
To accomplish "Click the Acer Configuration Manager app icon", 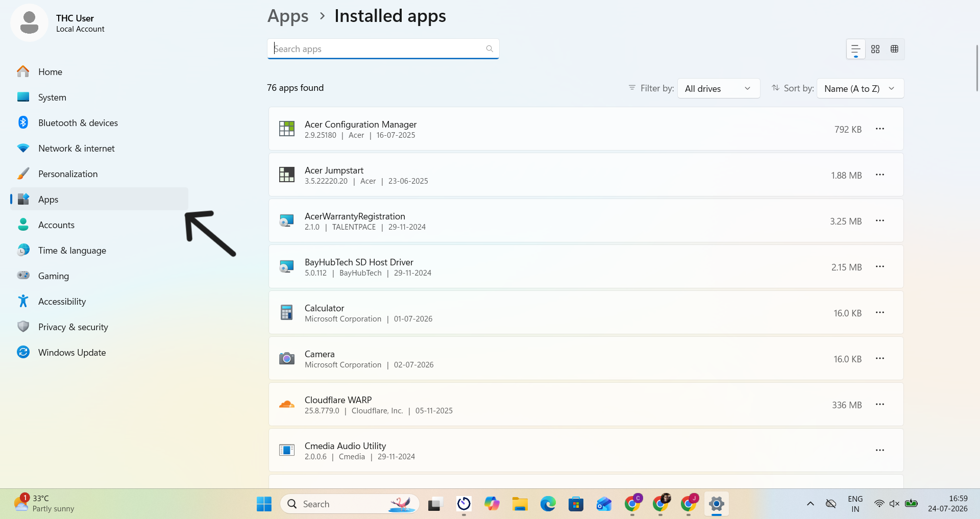I will tap(287, 129).
